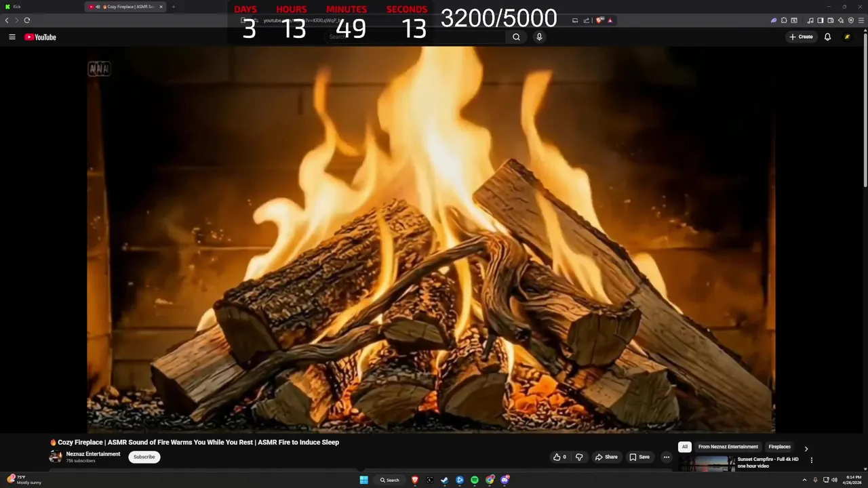This screenshot has height=488, width=868.
Task: Reload the page with refresh icon
Action: click(x=27, y=20)
